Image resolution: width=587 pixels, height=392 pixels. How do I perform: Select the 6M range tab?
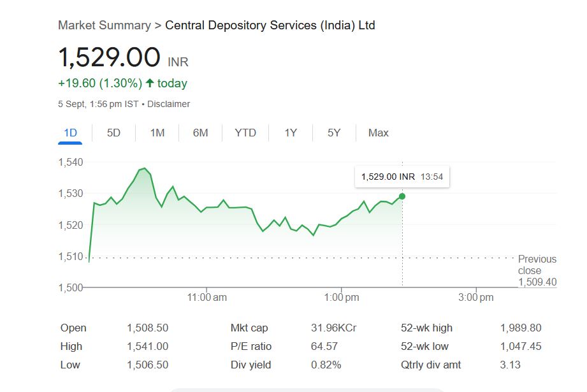pyautogui.click(x=201, y=133)
